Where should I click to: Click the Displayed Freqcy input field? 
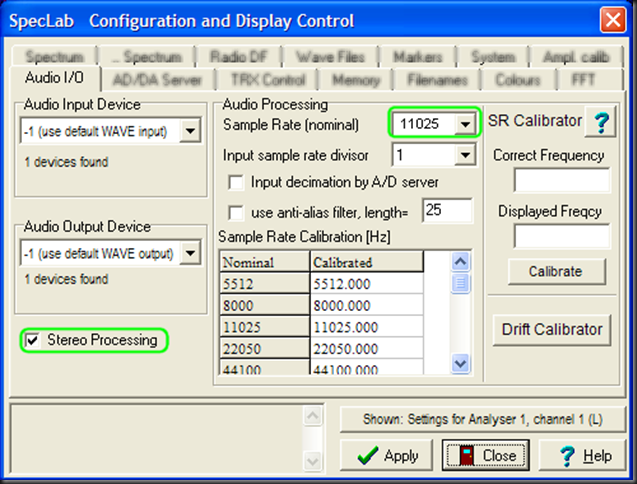(562, 236)
